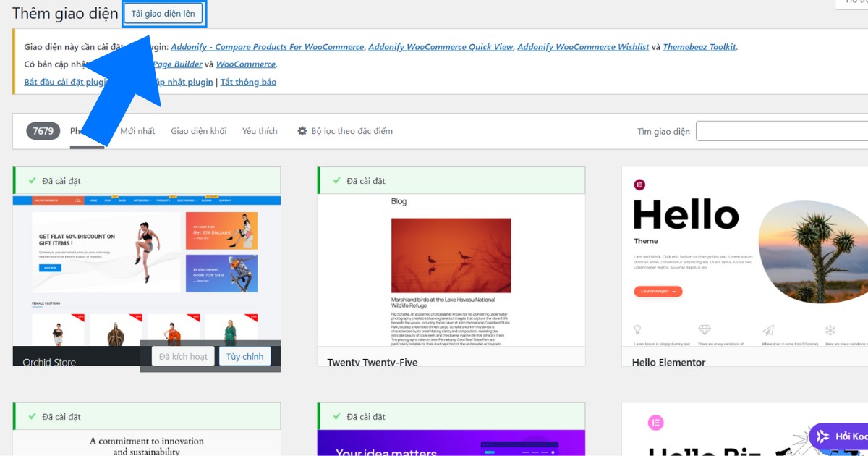Screen dimensions: 868x456
Task: Click the Elementor logo in the Hello Elementor preview
Action: coord(639,185)
